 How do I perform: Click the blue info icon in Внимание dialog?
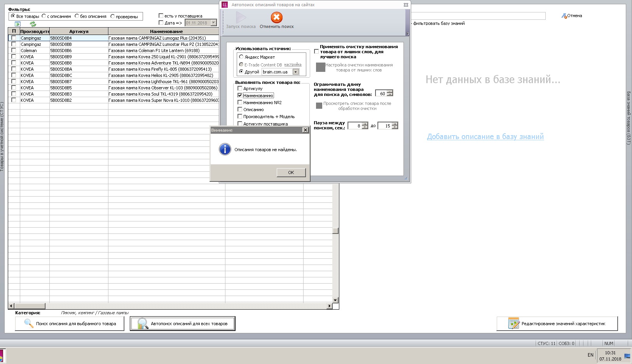225,149
